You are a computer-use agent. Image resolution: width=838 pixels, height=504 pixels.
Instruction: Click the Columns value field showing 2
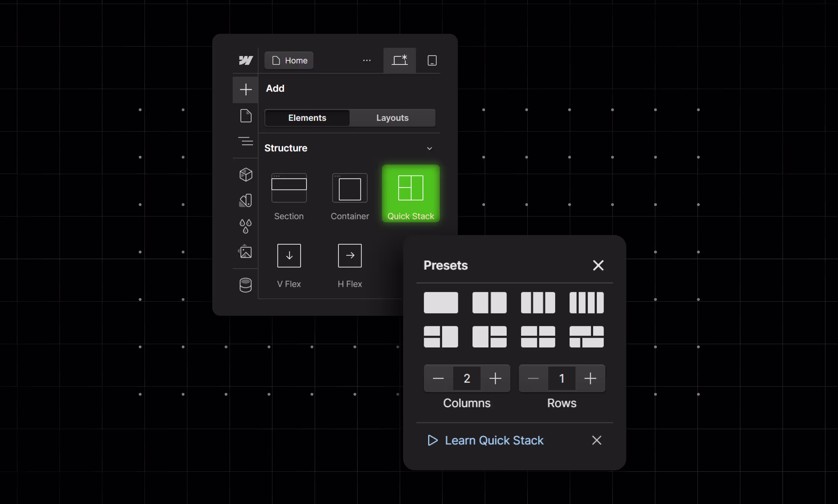(x=467, y=378)
